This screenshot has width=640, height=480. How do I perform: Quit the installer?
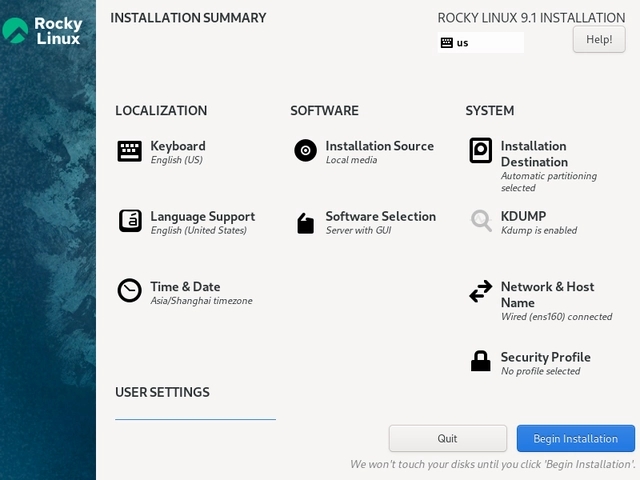(447, 439)
